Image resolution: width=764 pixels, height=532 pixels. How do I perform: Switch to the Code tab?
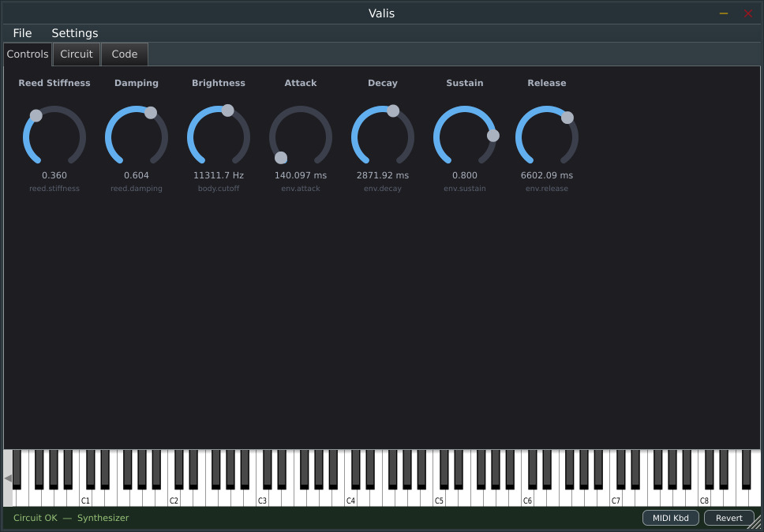[x=125, y=54]
